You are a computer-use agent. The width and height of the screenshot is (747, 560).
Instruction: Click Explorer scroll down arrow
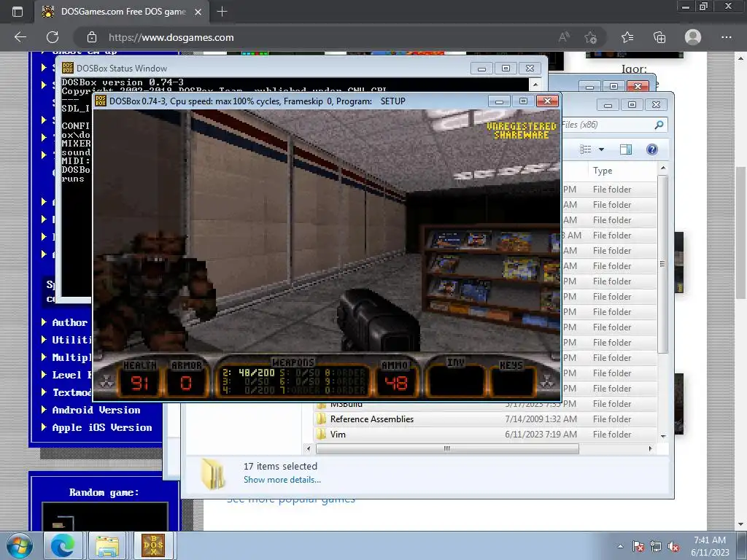tap(662, 436)
